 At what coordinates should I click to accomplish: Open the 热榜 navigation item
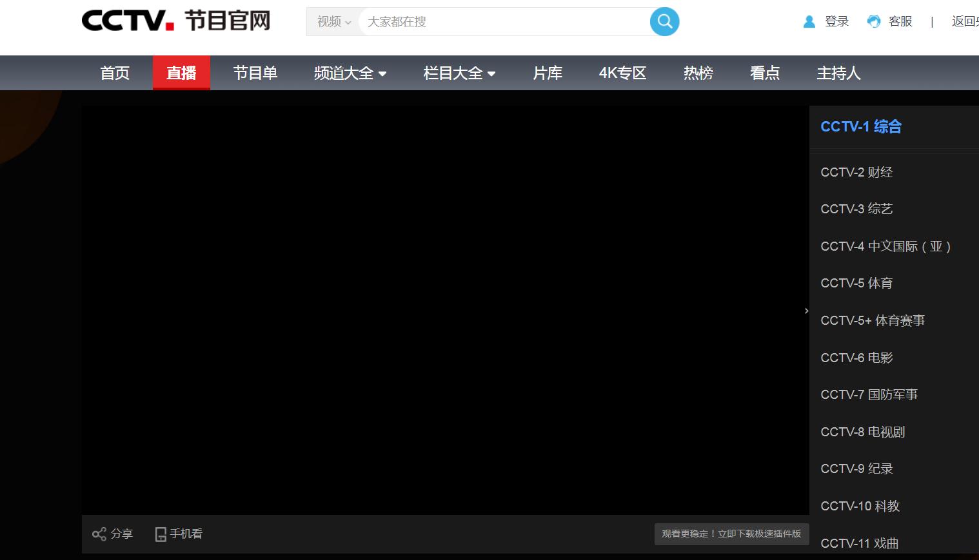click(x=698, y=73)
